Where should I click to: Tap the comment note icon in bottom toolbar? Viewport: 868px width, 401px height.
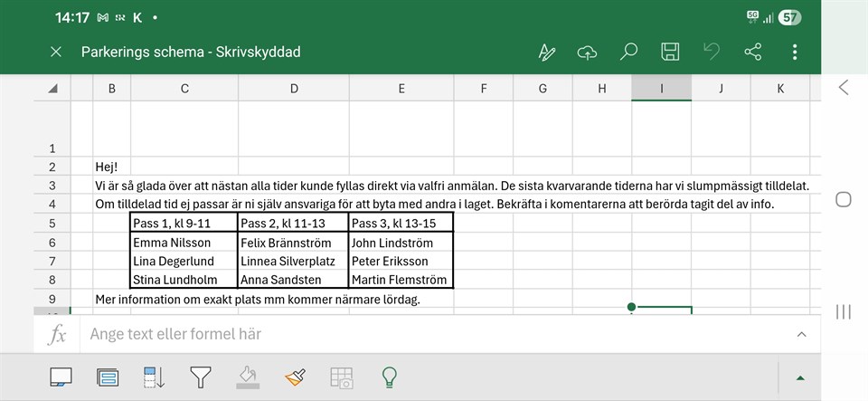61,377
